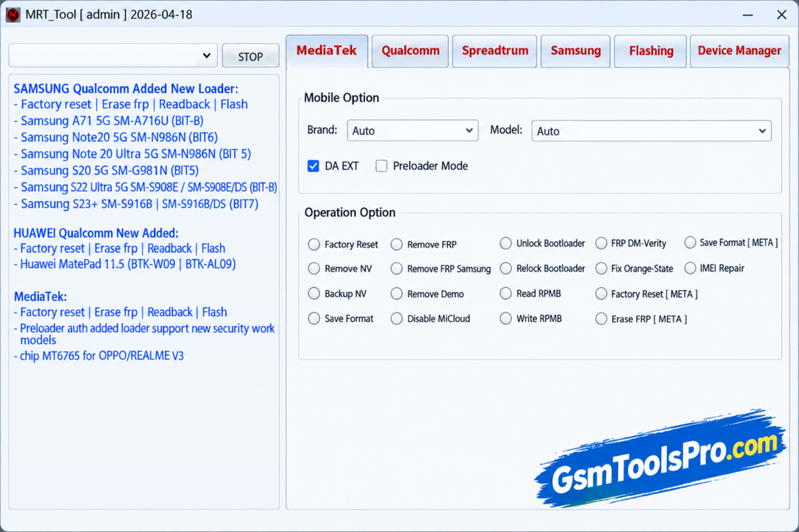This screenshot has width=799, height=532.
Task: Choose Remove FRP Samsung option
Action: coord(396,268)
